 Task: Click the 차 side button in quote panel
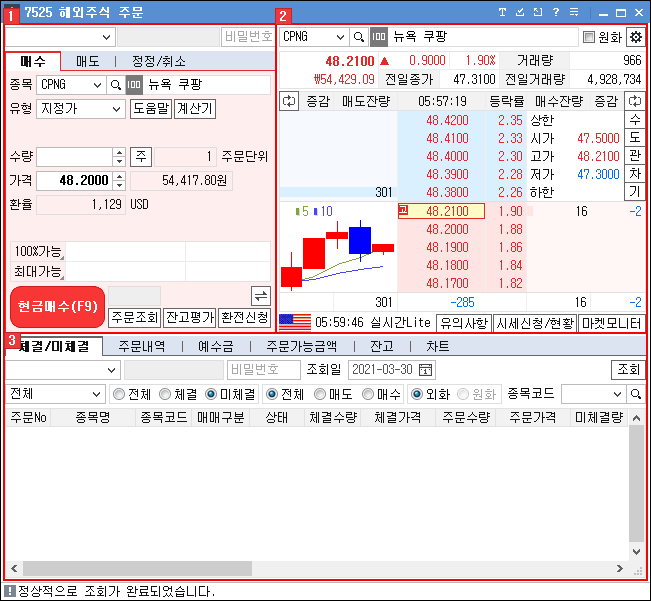point(635,173)
